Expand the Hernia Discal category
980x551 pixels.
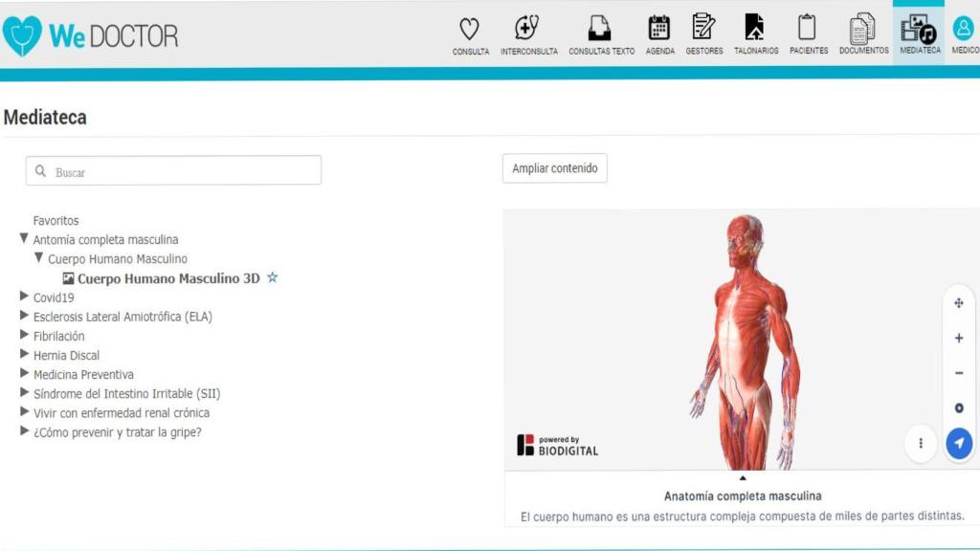(x=24, y=355)
